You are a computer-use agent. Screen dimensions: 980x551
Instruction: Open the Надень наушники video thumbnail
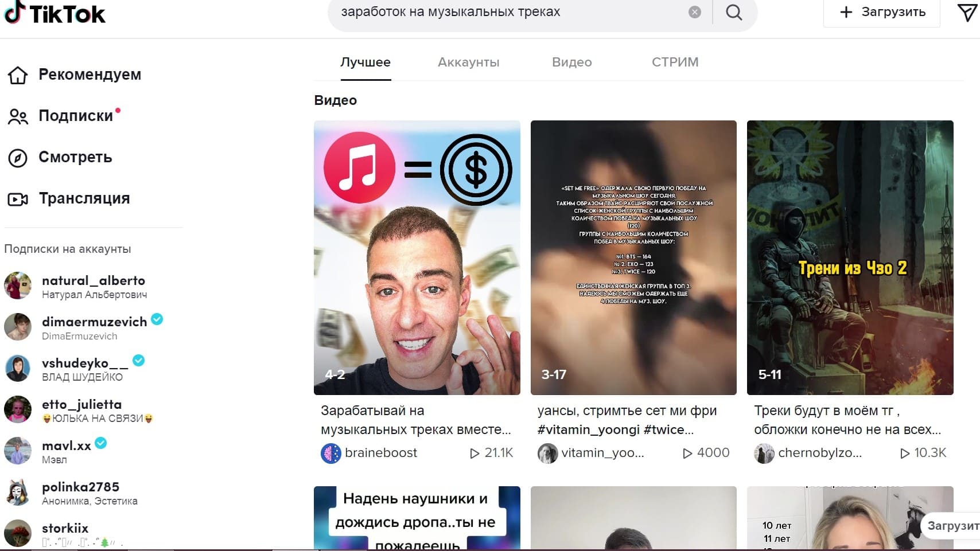[417, 518]
